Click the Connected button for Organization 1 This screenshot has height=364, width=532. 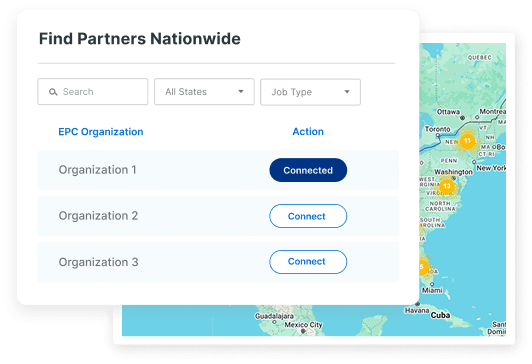tap(308, 170)
